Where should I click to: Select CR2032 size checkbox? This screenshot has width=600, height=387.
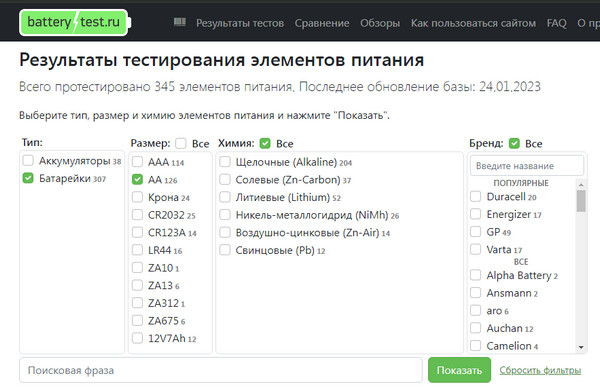[137, 214]
